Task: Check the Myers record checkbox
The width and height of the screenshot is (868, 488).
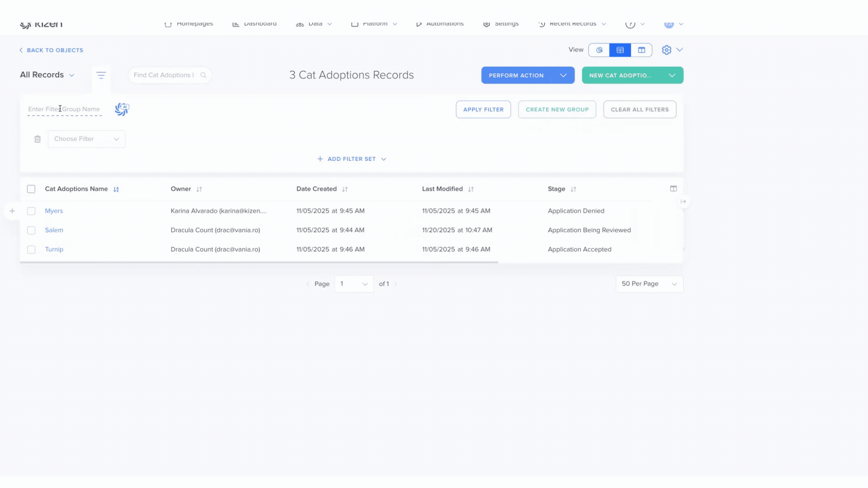Action: pyautogui.click(x=31, y=211)
